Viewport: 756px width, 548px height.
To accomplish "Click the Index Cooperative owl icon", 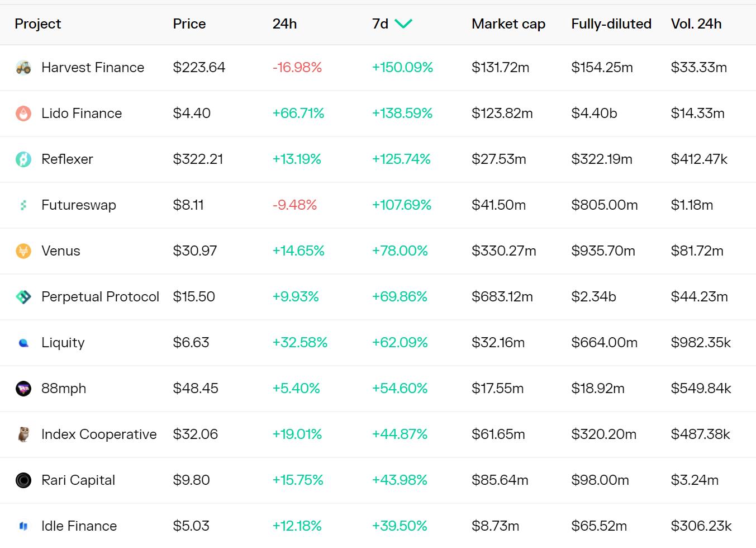I will (23, 434).
